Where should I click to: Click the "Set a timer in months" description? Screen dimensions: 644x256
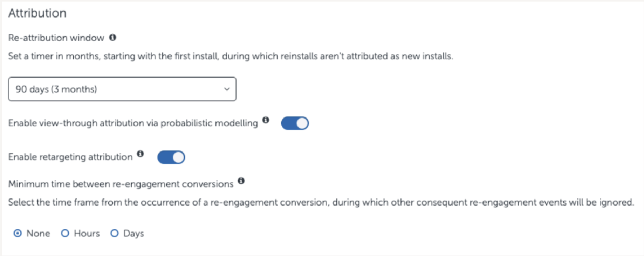[230, 56]
